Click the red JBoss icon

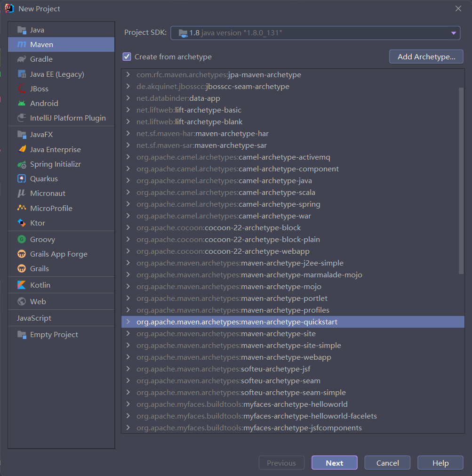click(22, 89)
